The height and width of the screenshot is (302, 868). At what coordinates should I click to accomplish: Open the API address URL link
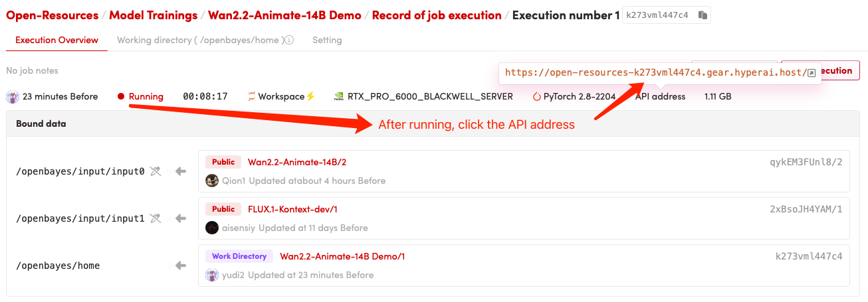[x=655, y=72]
